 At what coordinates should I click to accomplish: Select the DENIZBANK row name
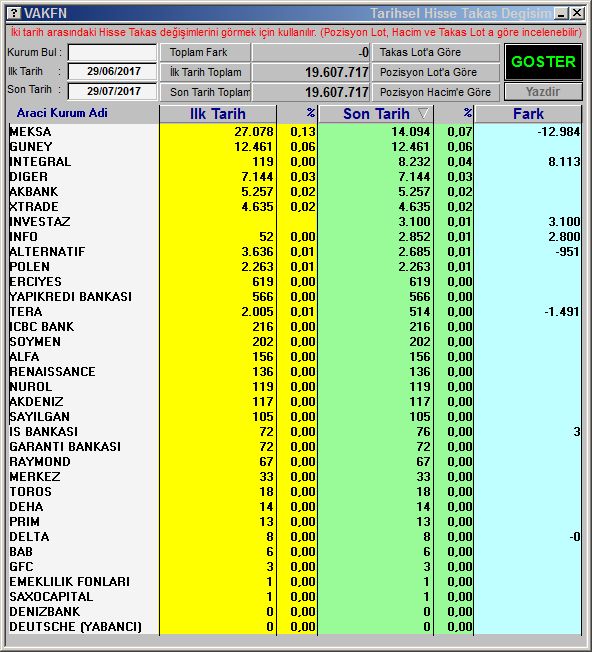44,612
